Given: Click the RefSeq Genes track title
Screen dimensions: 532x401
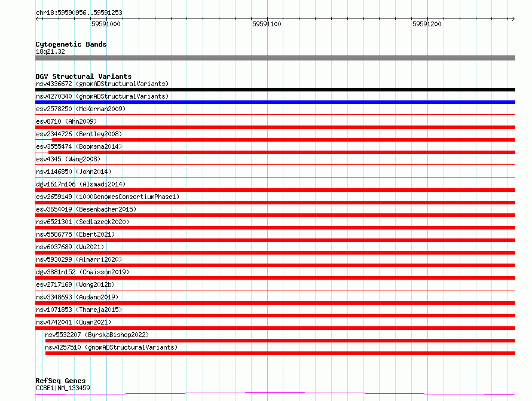Looking at the screenshot, I should pos(60,381).
